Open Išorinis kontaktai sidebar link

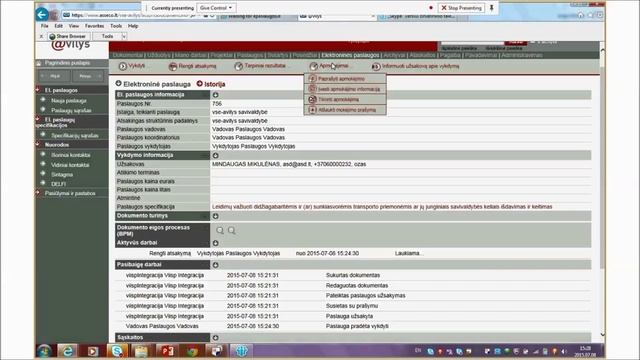(x=71, y=155)
